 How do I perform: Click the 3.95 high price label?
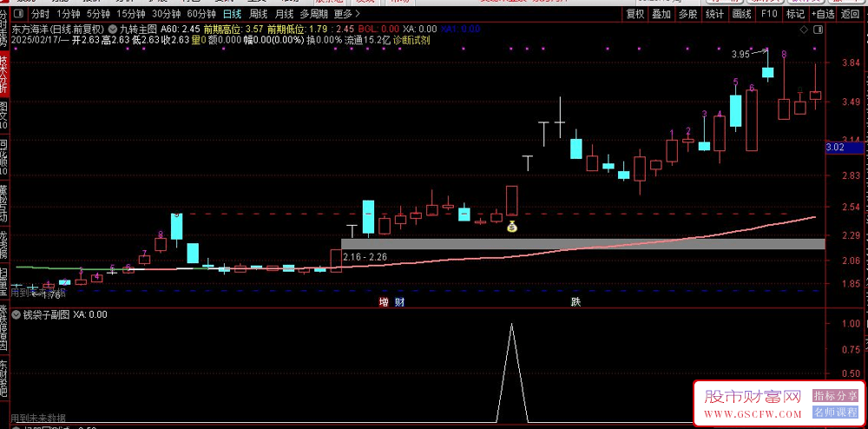coord(740,54)
